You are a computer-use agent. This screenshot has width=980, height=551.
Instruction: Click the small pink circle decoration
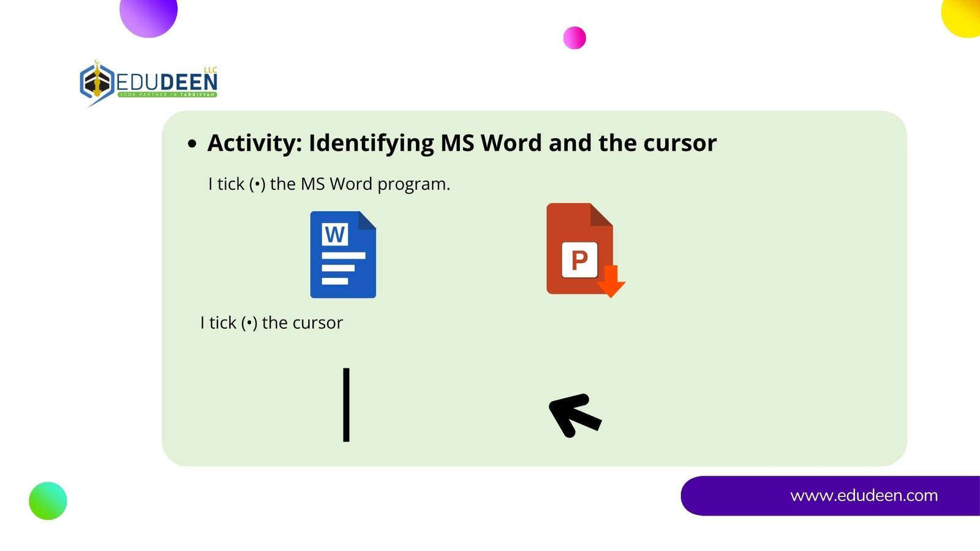point(575,38)
